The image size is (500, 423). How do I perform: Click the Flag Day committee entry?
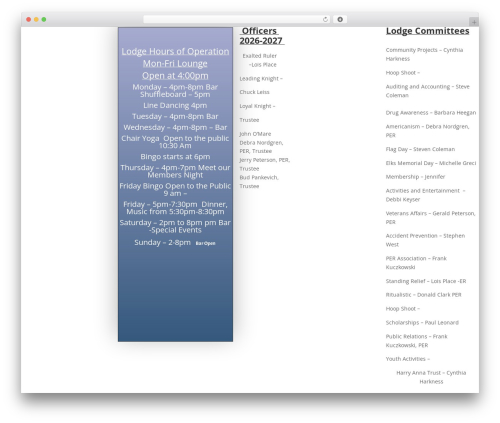click(x=420, y=149)
